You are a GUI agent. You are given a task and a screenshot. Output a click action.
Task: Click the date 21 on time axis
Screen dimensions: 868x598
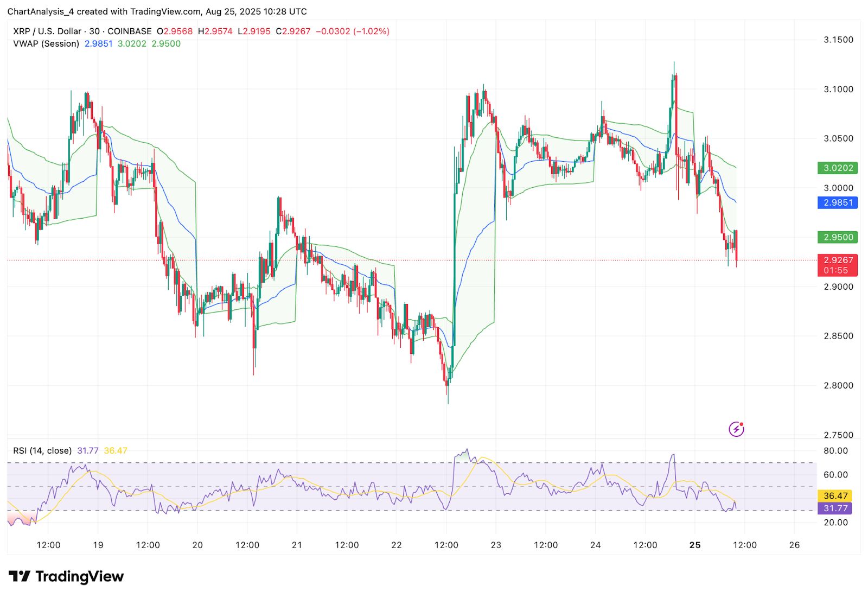tap(297, 545)
